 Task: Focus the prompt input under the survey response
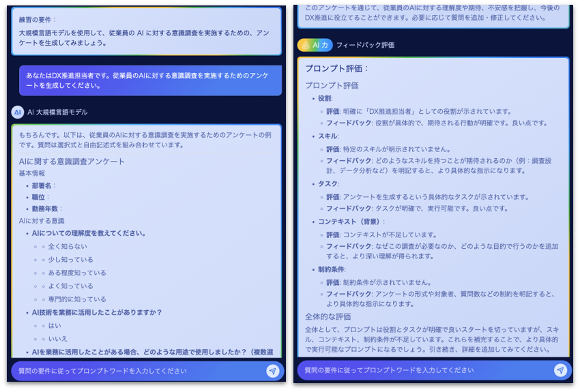click(136, 371)
